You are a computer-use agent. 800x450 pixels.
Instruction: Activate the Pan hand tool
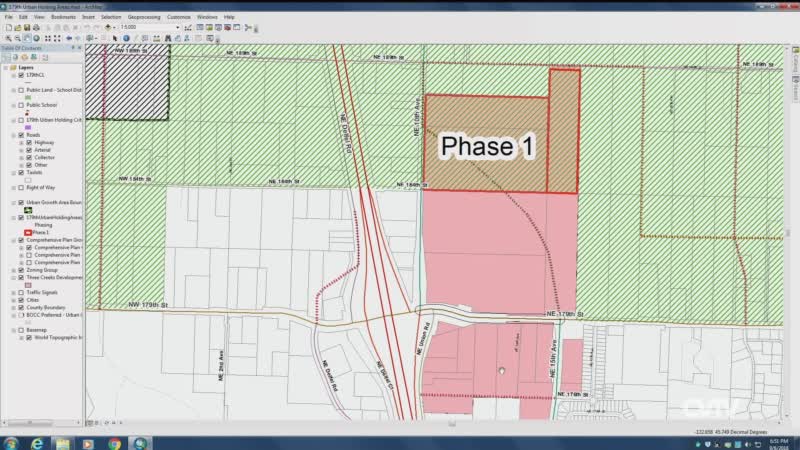[27, 38]
